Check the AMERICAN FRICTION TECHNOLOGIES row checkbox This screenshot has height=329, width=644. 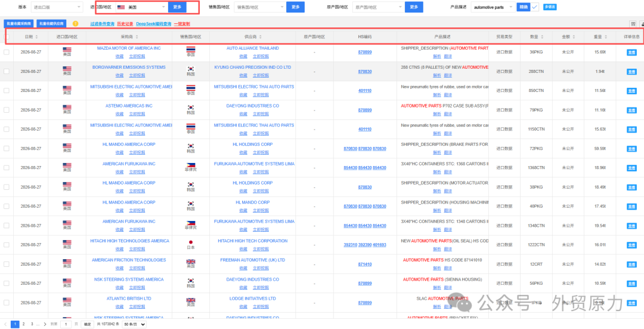pyautogui.click(x=6, y=265)
